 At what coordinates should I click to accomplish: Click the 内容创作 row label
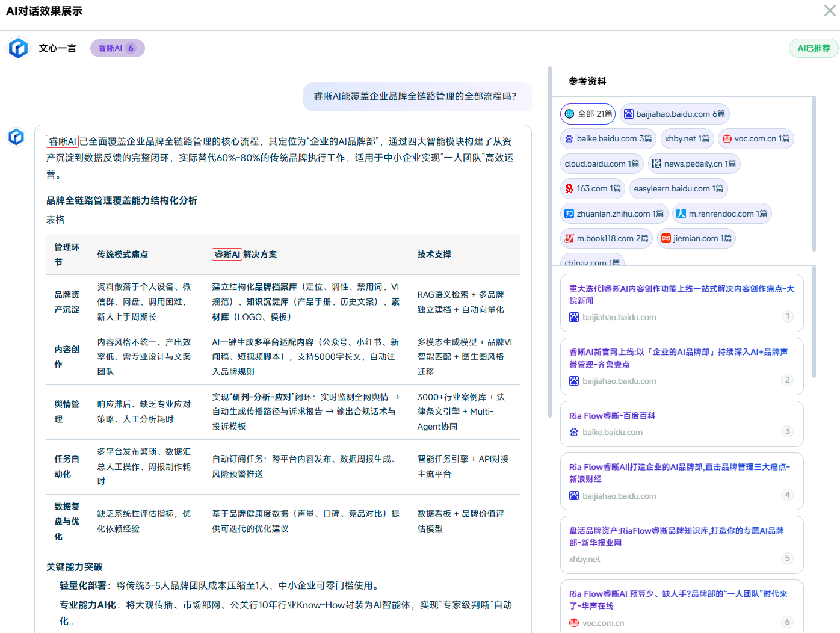point(67,357)
